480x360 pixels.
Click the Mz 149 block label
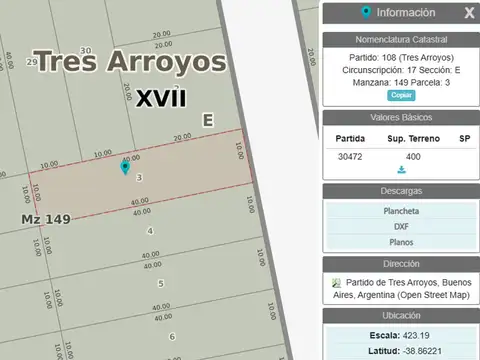[46, 219]
